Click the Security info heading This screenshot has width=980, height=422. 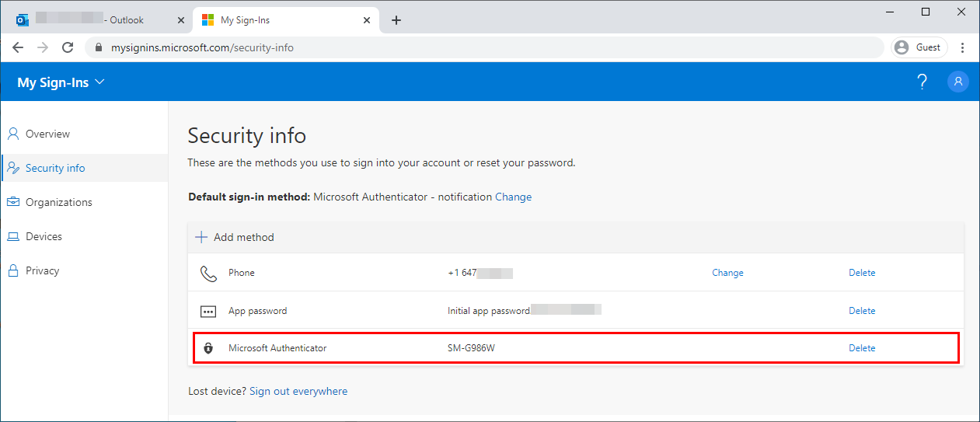247,136
